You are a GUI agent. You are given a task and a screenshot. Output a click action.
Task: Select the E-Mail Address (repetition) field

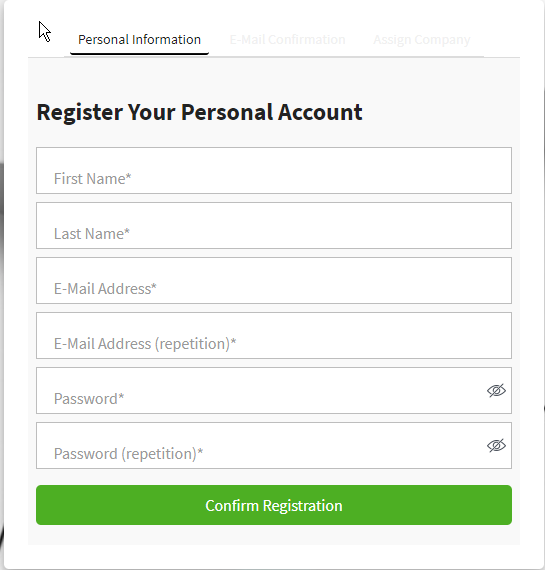pyautogui.click(x=274, y=335)
